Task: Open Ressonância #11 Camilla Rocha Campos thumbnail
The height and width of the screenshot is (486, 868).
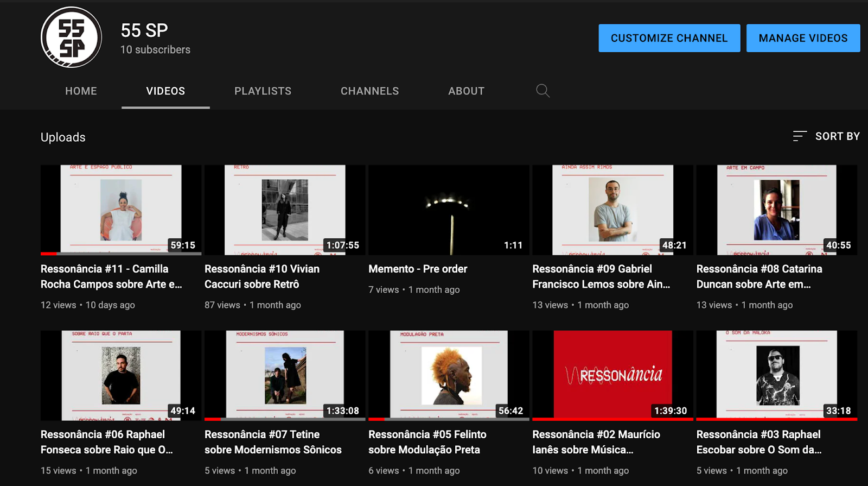Action: click(x=121, y=210)
